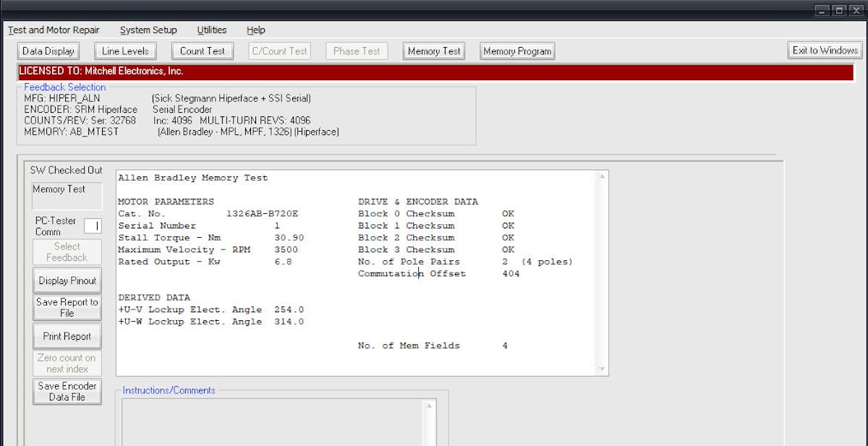Click Exit to Windows
868x446 pixels.
tap(825, 51)
